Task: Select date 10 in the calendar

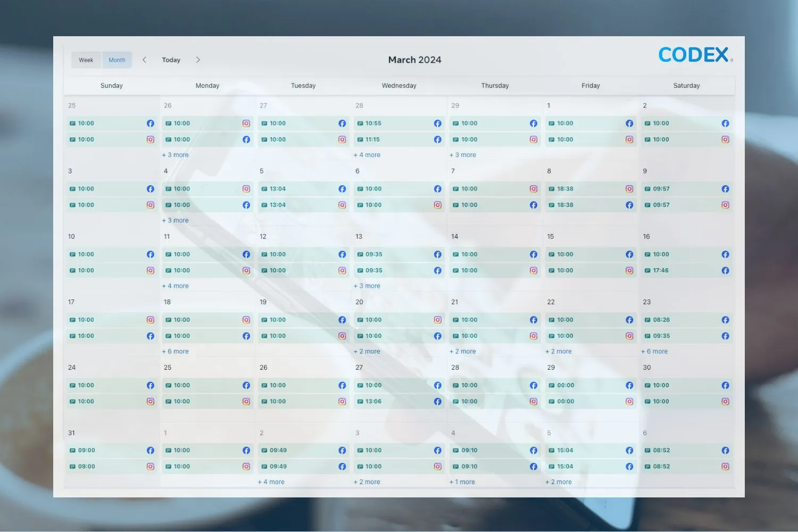Action: (x=71, y=237)
